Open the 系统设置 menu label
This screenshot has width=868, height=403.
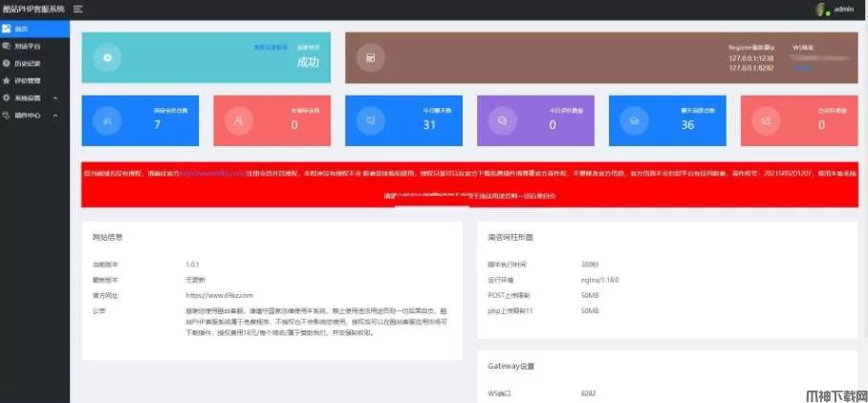tap(28, 98)
